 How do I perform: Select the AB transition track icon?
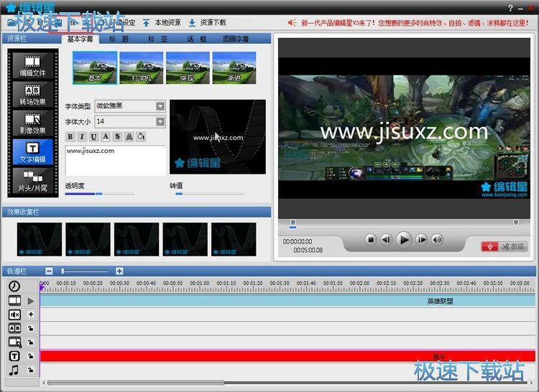click(x=14, y=328)
